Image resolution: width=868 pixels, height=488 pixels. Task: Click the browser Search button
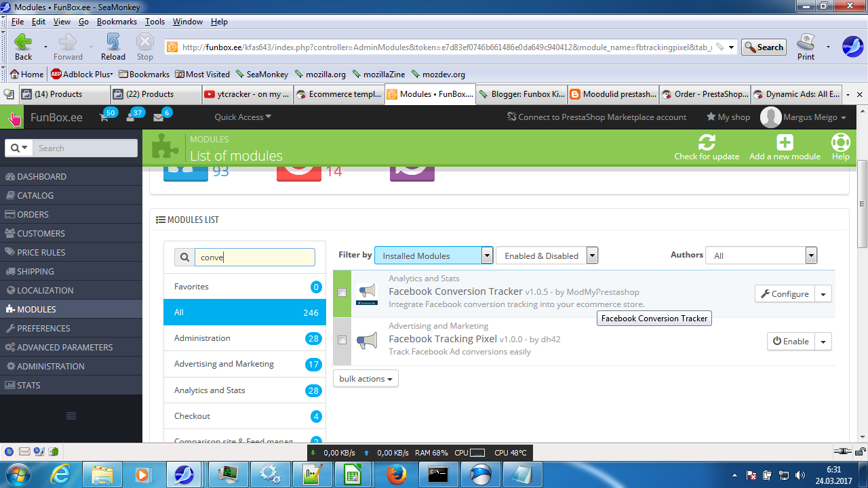(x=764, y=47)
